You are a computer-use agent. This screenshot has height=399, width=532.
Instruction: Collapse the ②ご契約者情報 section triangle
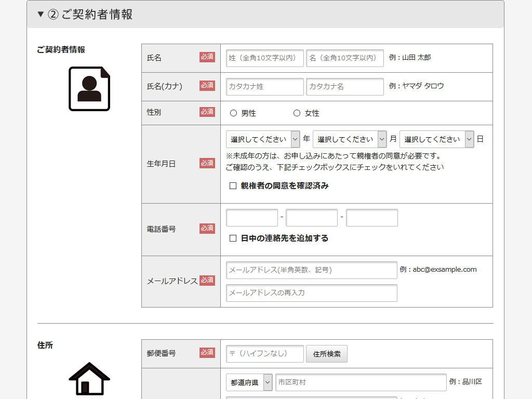click(41, 14)
